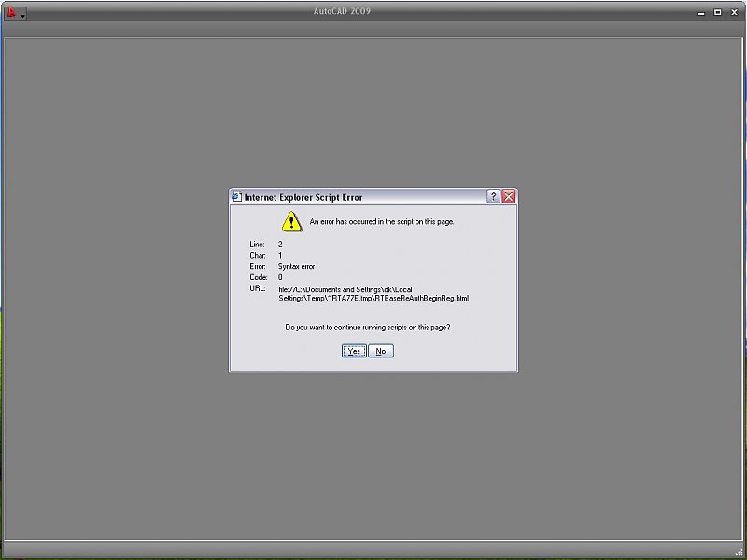
Task: Click the 'Code:' label
Action: [x=259, y=277]
